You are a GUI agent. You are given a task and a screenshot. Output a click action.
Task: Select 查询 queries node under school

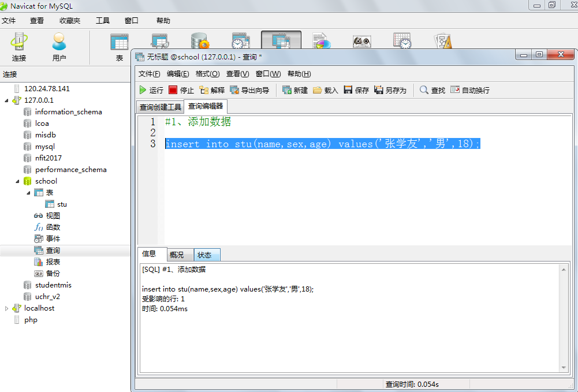point(53,250)
